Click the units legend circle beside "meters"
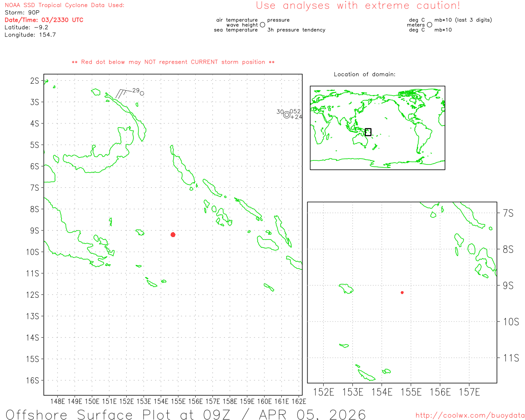This screenshot has height=420, width=525. coord(429,25)
